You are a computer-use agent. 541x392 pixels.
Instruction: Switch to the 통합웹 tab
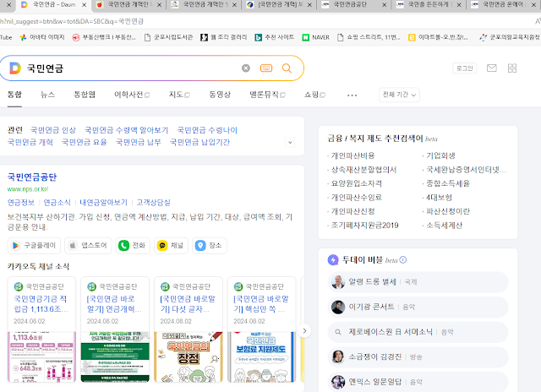coord(85,95)
